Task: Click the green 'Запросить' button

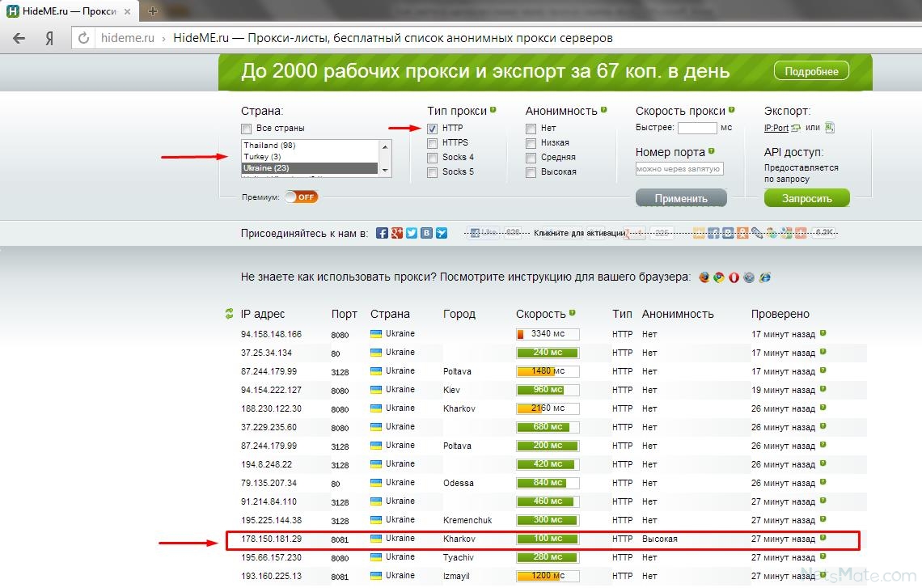Action: coord(807,198)
